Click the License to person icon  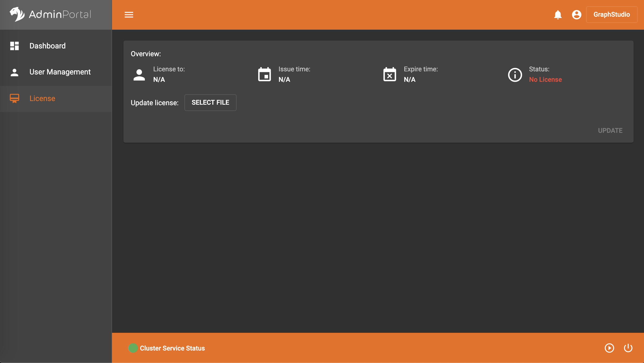pos(139,75)
